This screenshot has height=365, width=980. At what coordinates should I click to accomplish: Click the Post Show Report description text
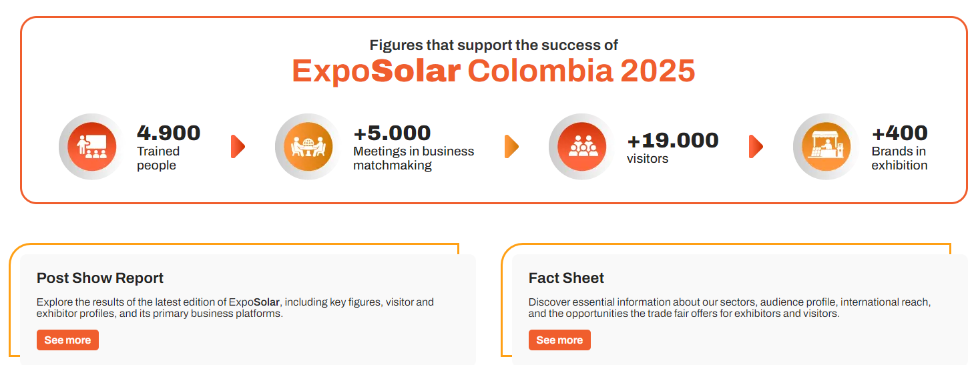pyautogui.click(x=235, y=308)
